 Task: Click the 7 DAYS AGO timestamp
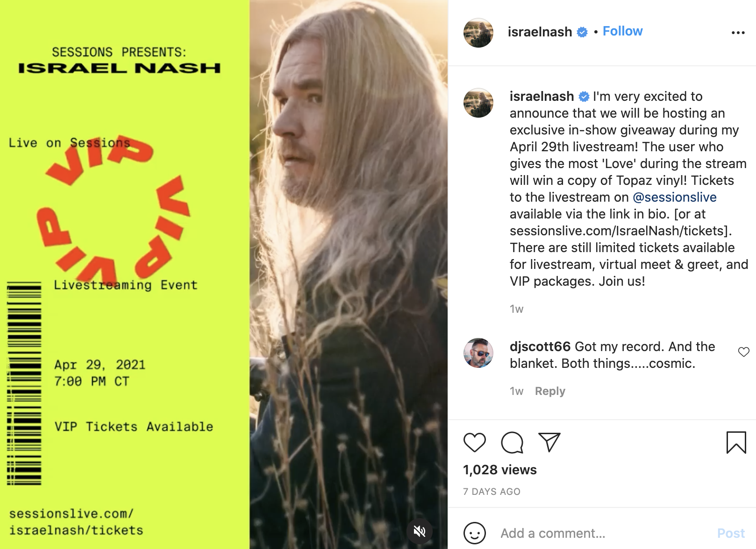(x=492, y=492)
